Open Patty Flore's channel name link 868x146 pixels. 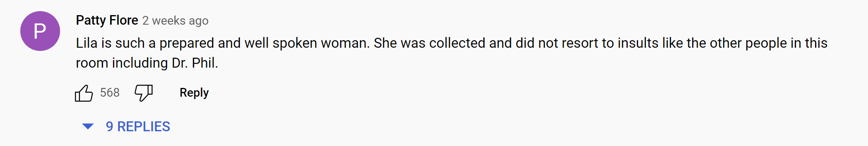[107, 20]
